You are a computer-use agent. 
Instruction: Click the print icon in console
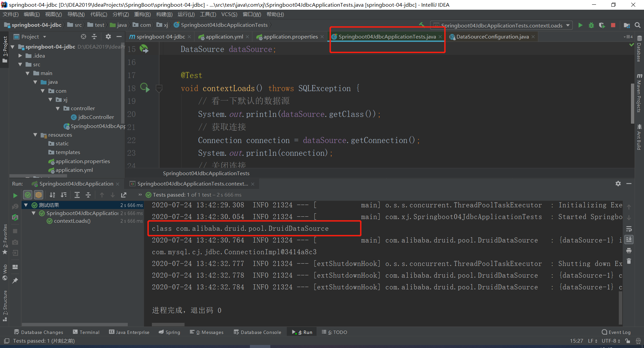coord(629,251)
